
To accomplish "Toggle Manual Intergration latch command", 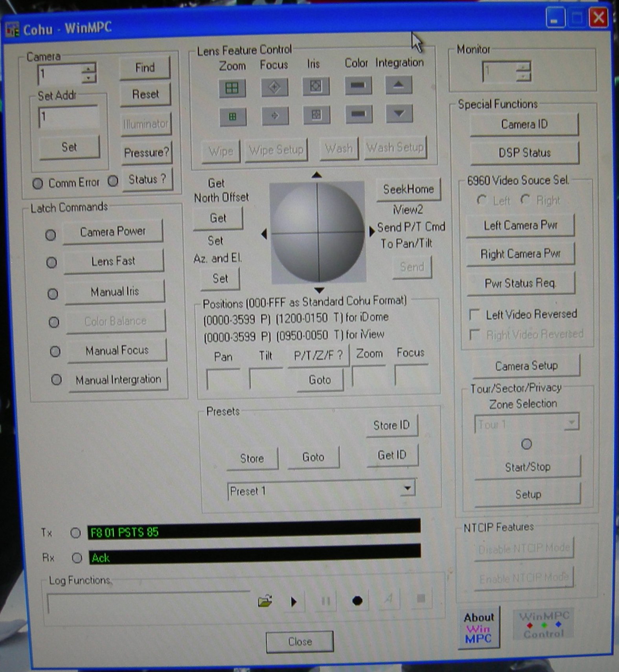I will point(118,380).
